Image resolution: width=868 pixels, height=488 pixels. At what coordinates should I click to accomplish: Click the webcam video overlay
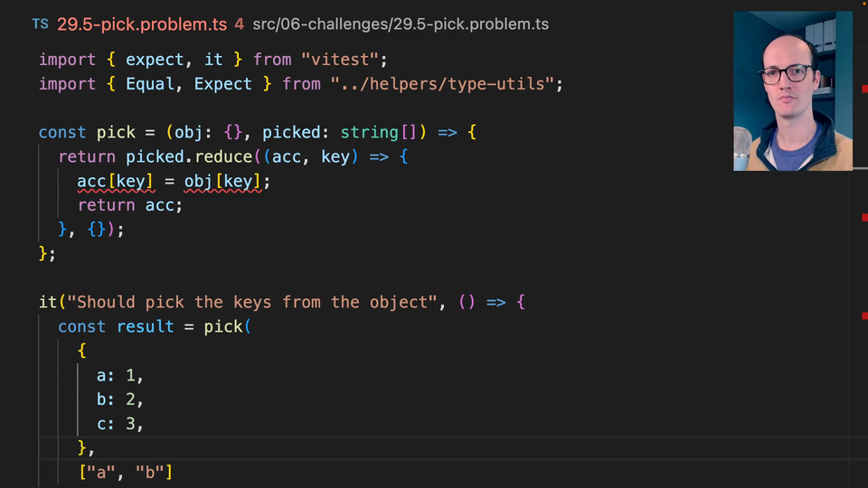[x=792, y=90]
